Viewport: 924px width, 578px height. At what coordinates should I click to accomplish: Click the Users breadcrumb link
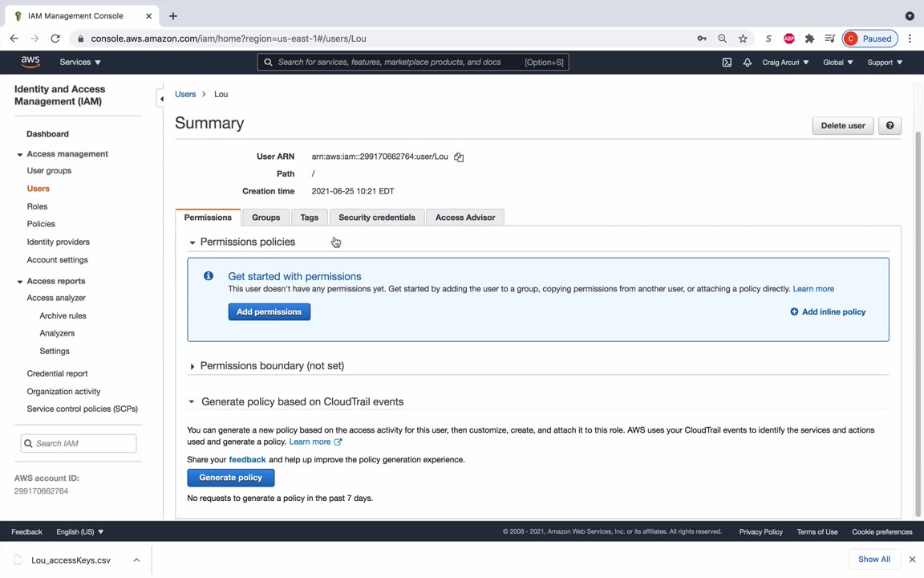185,94
